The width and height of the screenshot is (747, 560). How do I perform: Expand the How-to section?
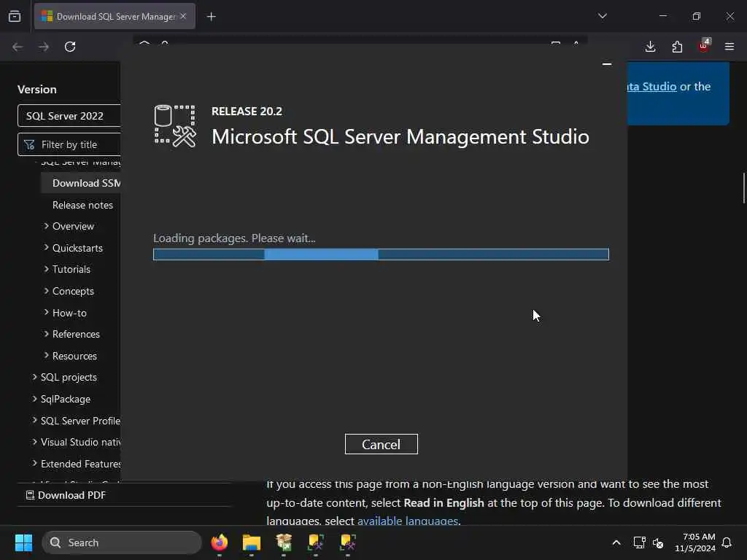click(46, 312)
